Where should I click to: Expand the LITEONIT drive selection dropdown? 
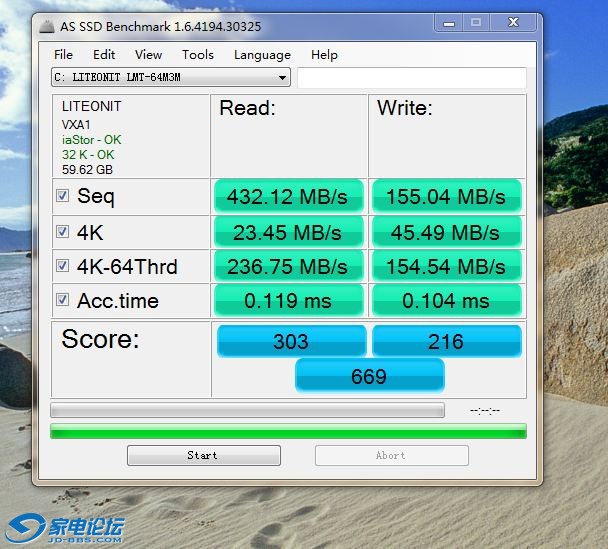click(283, 78)
